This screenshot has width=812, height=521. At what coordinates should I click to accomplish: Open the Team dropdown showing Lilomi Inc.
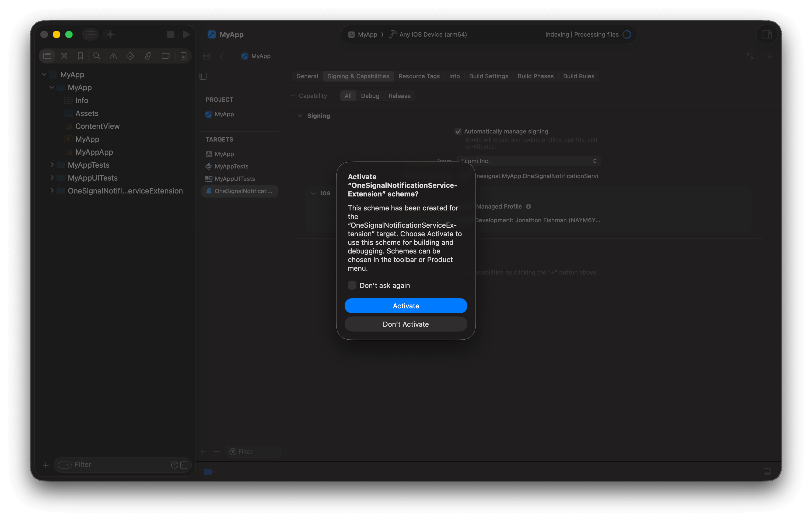[x=528, y=161]
